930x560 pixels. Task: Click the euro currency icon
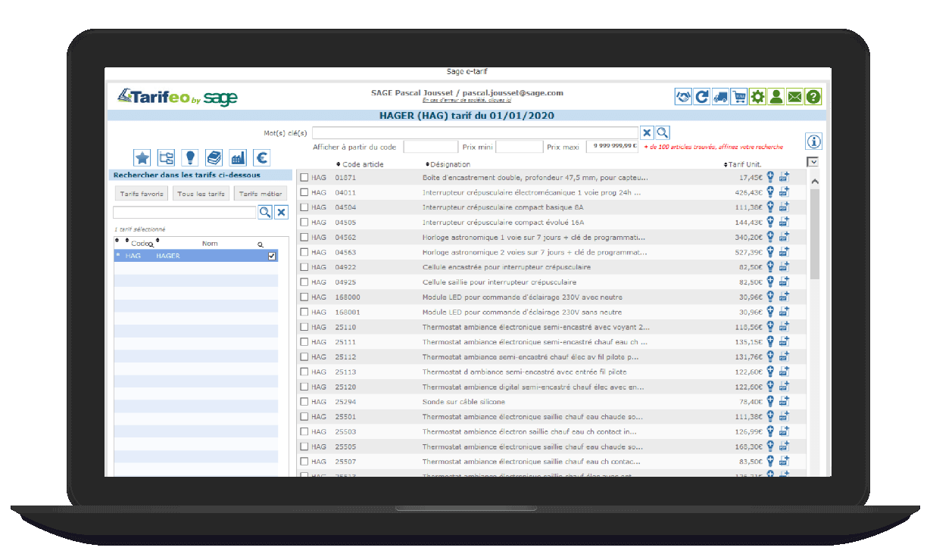(x=262, y=157)
